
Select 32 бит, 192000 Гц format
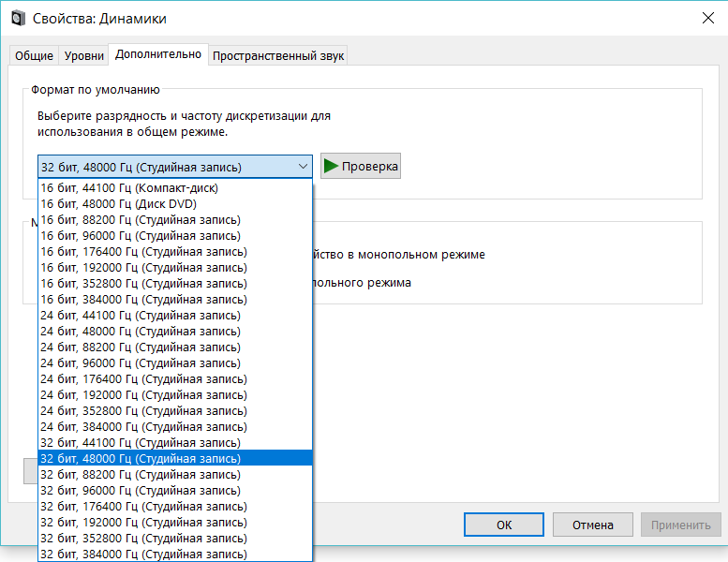[x=175, y=523]
